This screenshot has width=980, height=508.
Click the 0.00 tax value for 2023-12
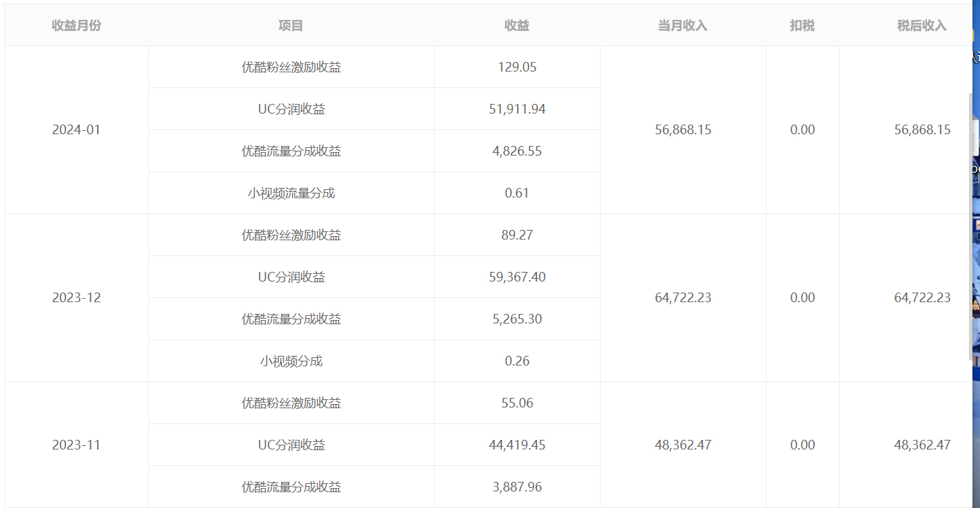(802, 297)
